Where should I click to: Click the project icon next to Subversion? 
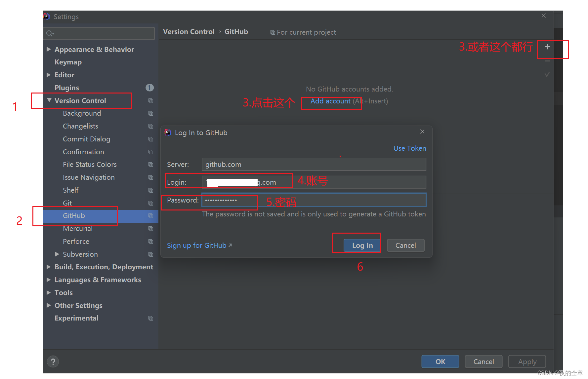tap(151, 254)
